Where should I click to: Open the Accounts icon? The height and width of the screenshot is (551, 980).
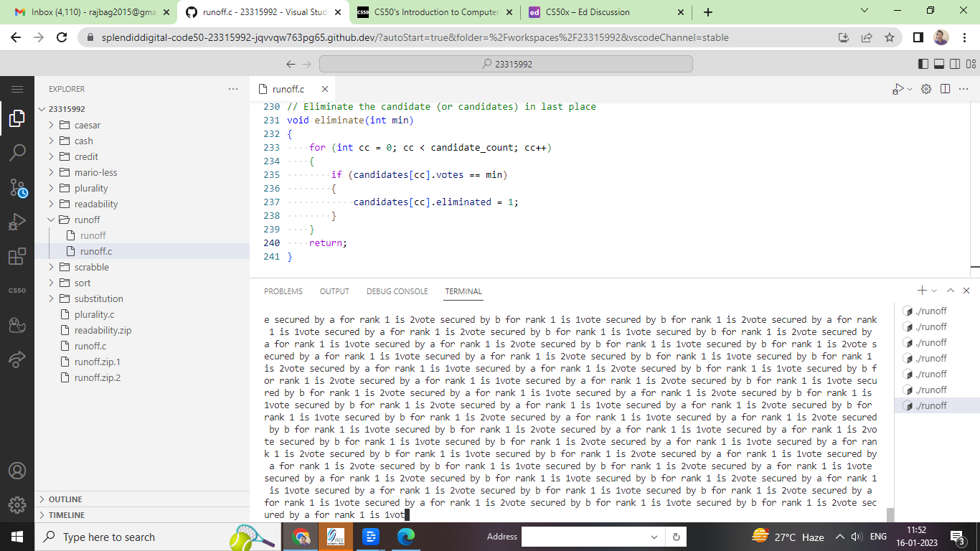coord(17,471)
